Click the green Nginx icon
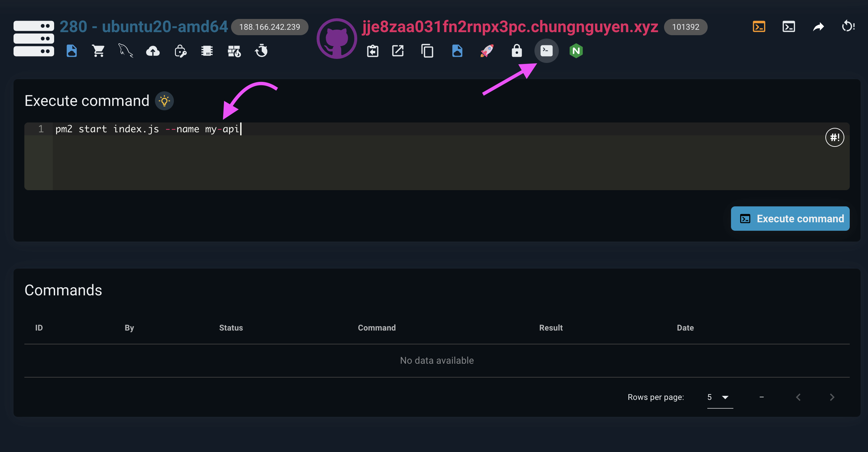Viewport: 868px width, 452px height. click(x=576, y=51)
